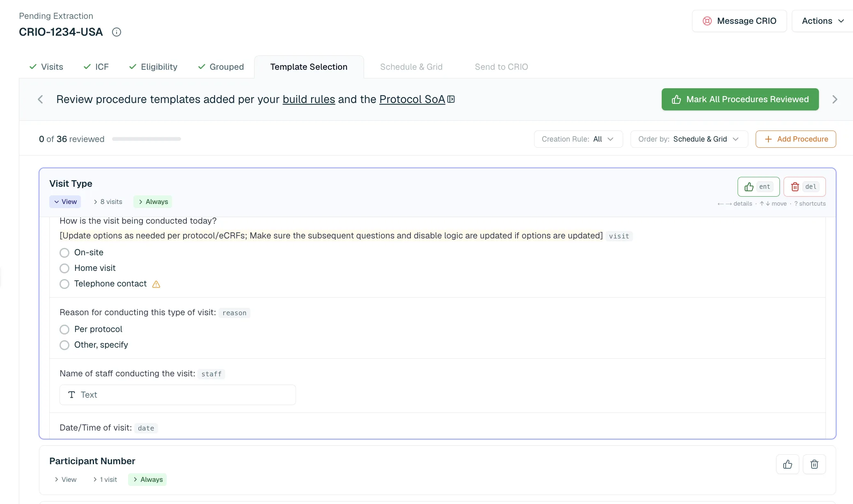The height and width of the screenshot is (504, 853).
Task: Click the date variable tag
Action: coord(146,428)
